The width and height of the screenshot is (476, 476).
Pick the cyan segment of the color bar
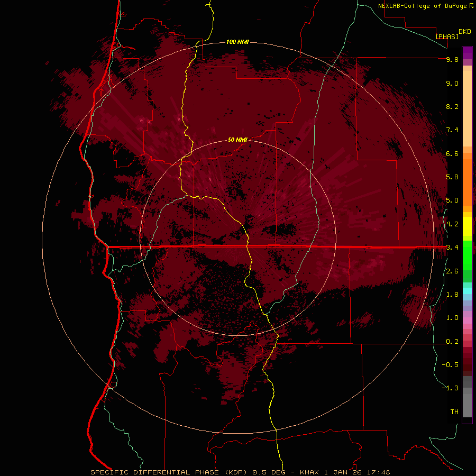click(x=467, y=291)
